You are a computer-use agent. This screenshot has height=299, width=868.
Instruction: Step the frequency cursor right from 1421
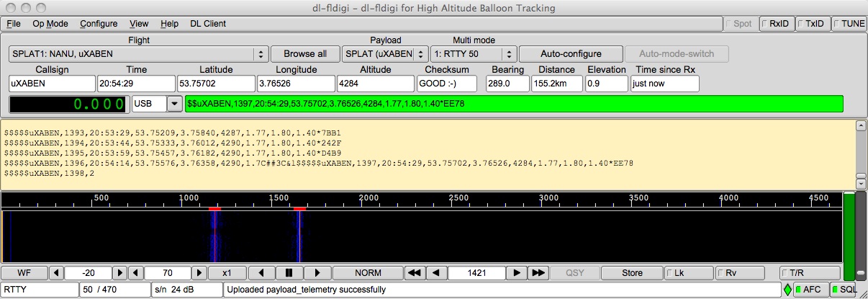517,273
